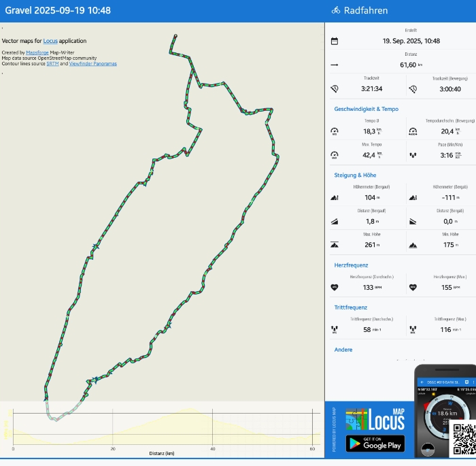
Task: Select the Geschwindigkeit & Tempo section heading
Action: pyautogui.click(x=366, y=109)
